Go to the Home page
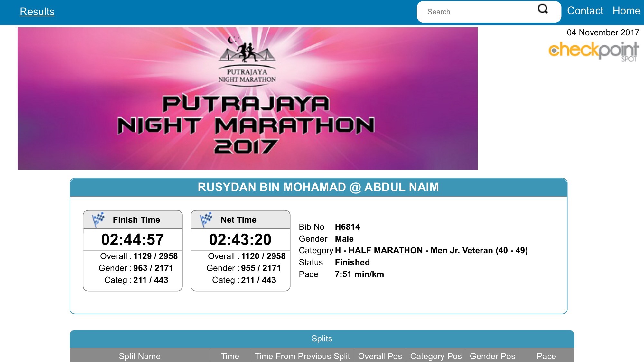Image resolution: width=644 pixels, height=362 pixels. click(626, 11)
